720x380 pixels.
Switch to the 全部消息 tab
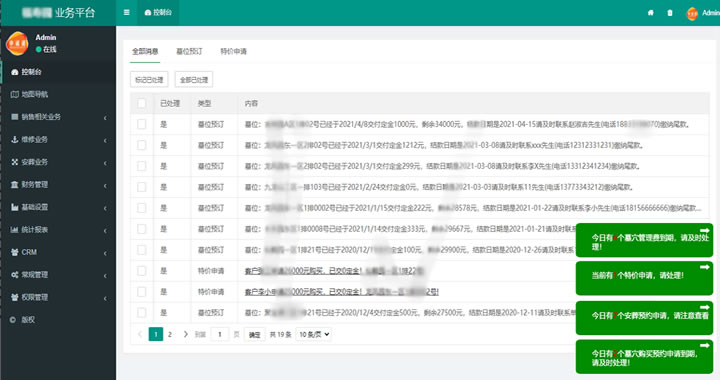(x=145, y=51)
